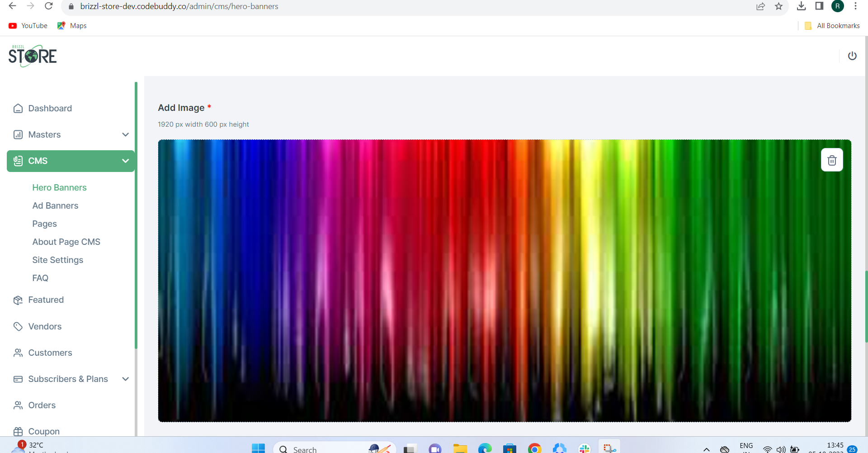Screen dimensions: 868x453
Task: Open Chrome downloads icon
Action: point(801,6)
